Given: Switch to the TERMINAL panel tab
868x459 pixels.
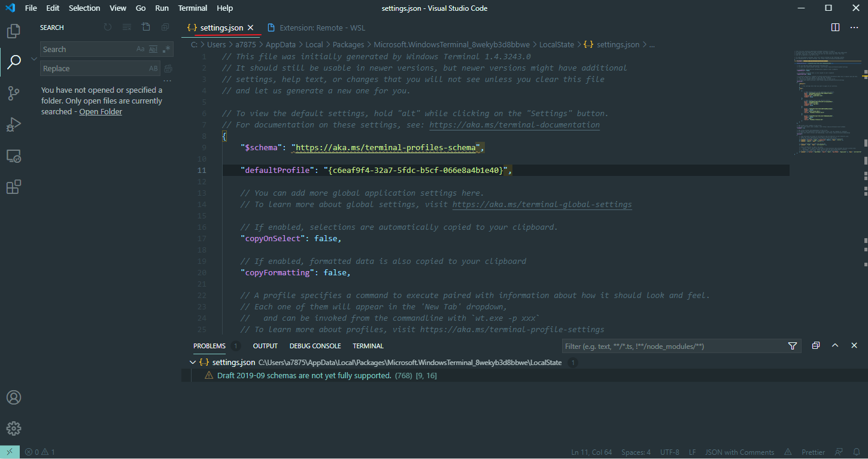Looking at the screenshot, I should [x=368, y=346].
